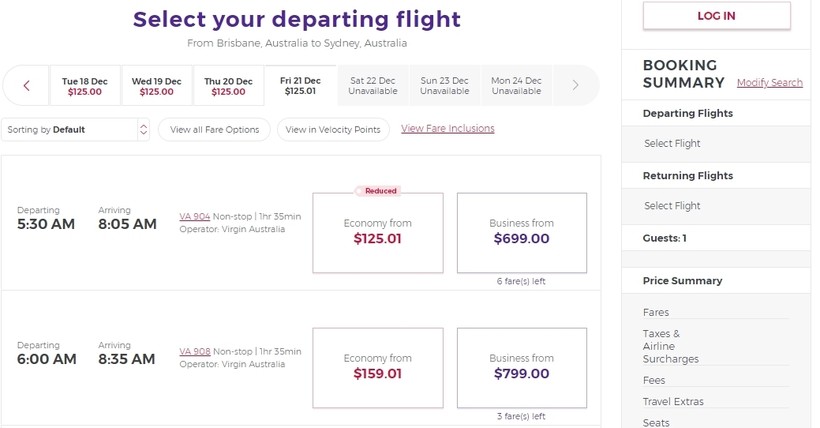Open the Sorting by Default dropdown

(x=76, y=130)
